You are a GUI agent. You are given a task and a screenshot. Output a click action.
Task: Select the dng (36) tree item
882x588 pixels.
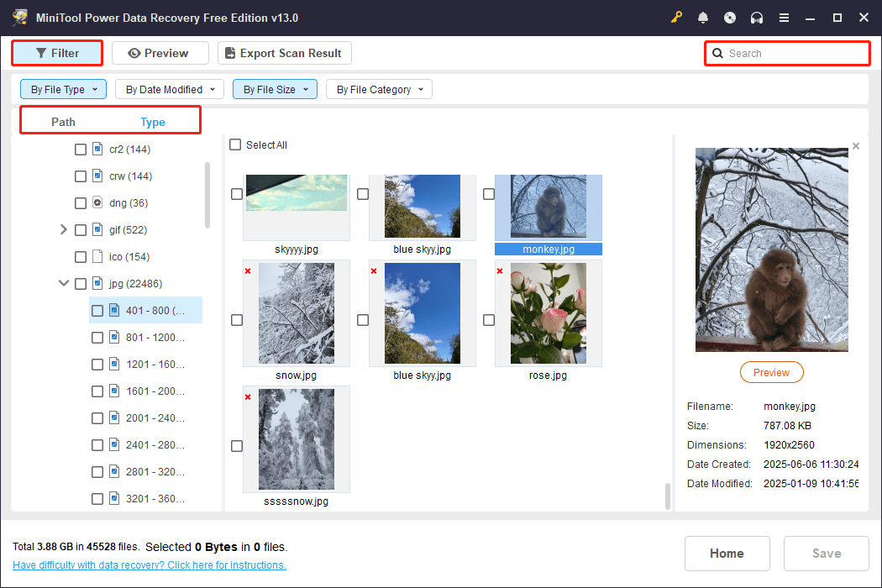tap(129, 203)
